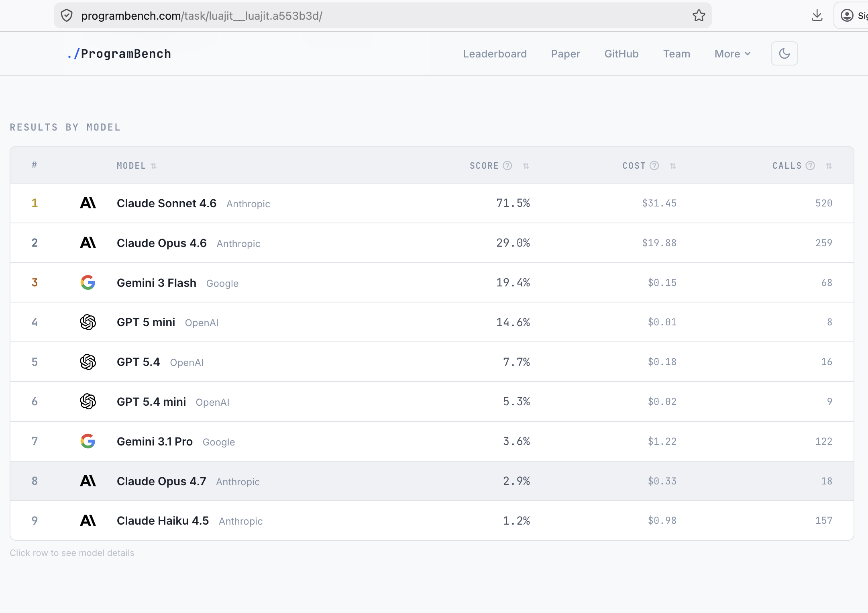868x613 pixels.
Task: Click the Cost help question-mark icon
Action: (654, 166)
